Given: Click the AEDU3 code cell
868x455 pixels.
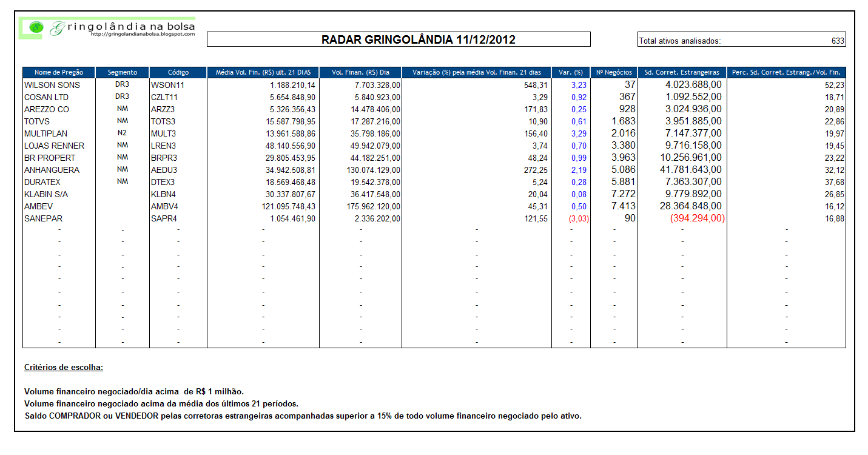Looking at the screenshot, I should click(x=164, y=170).
